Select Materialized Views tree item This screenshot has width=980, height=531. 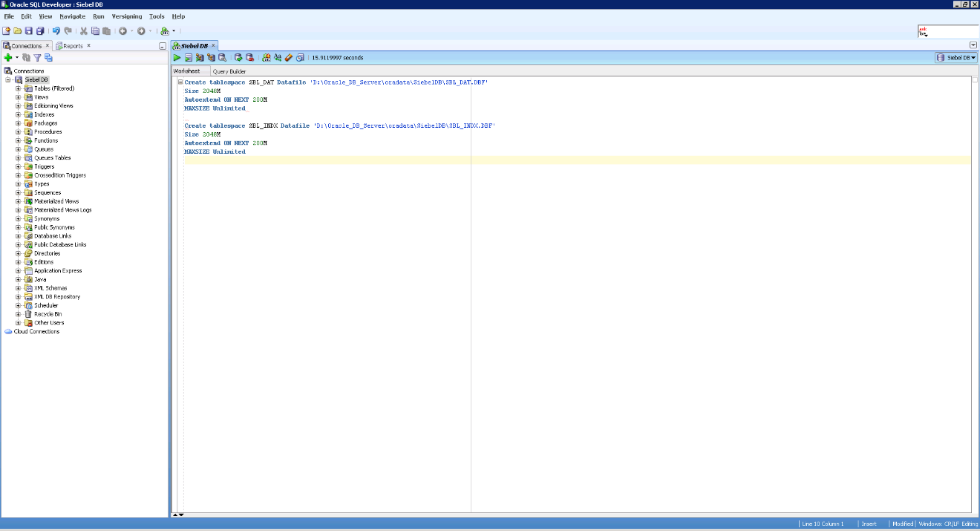[56, 201]
